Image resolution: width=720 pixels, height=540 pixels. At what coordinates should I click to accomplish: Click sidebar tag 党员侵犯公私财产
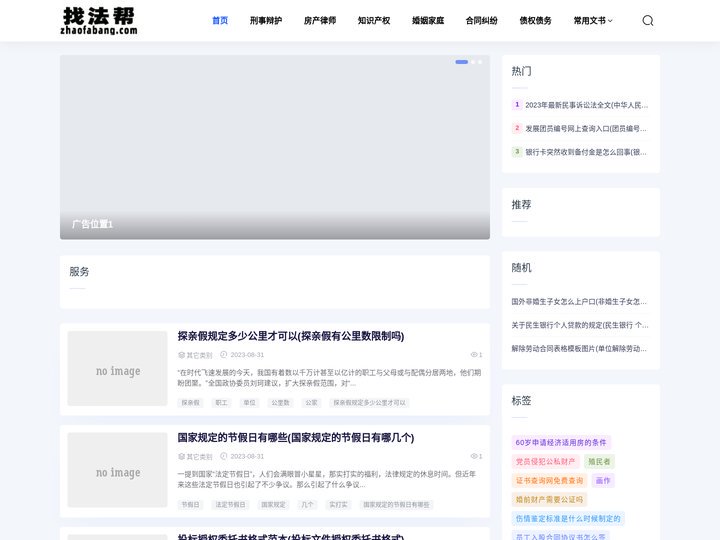545,461
